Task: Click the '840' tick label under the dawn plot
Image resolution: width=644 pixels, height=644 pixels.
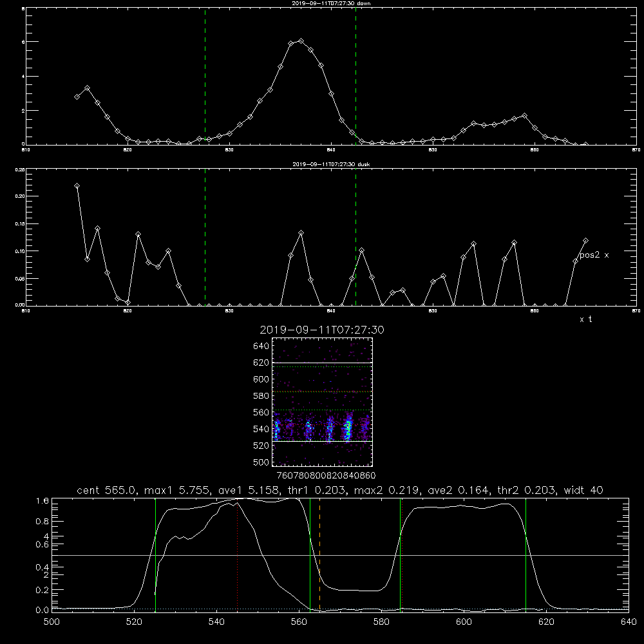Action: tap(332, 150)
